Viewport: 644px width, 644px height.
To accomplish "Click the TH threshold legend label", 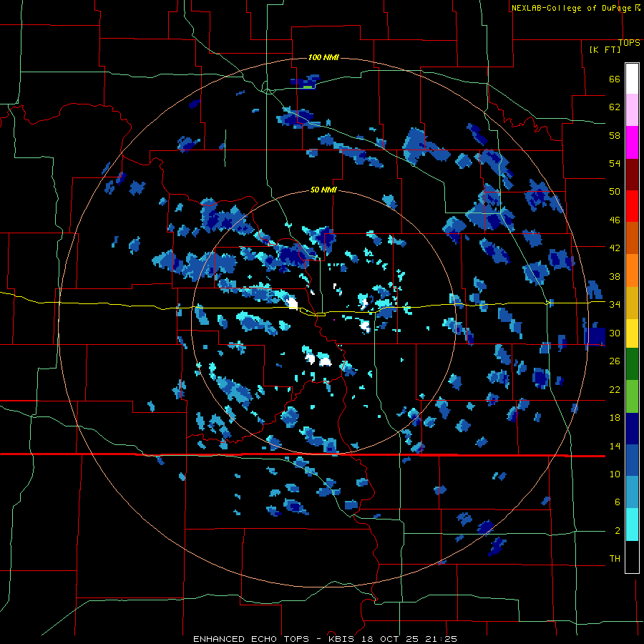I will point(615,558).
